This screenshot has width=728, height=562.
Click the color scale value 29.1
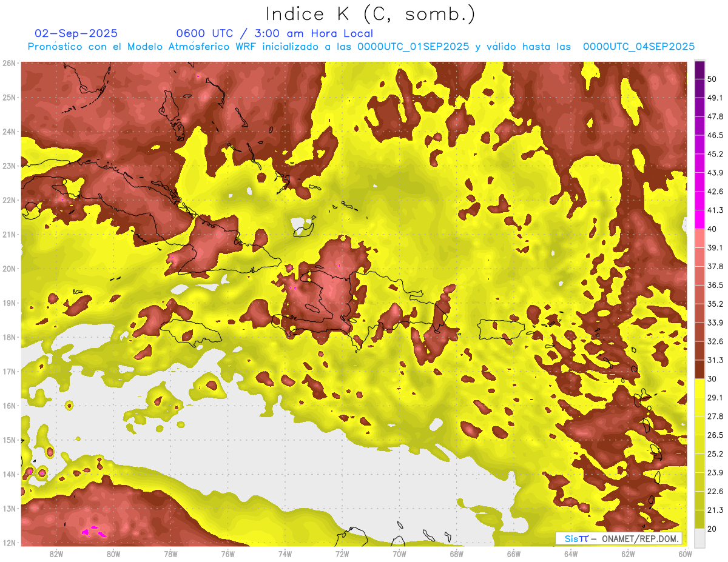[715, 398]
